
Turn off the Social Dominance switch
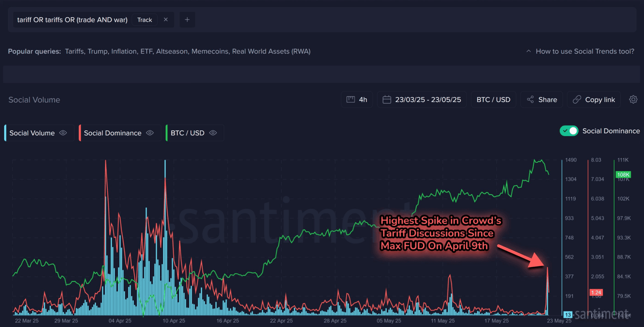coord(569,131)
